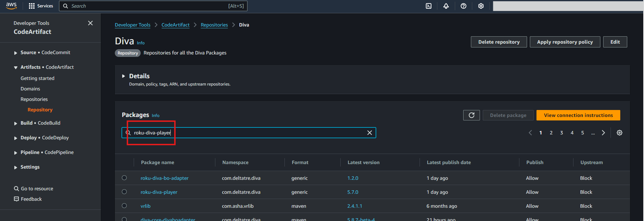The image size is (644, 221).
Task: Open the roku-diva-bo-adapter package link
Action: pos(164,178)
